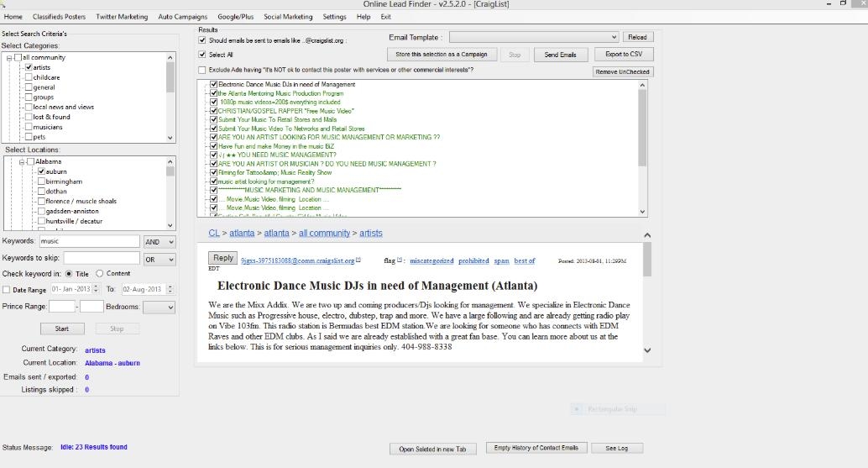Click the app icon in the title bar
The image size is (868, 468).
pyautogui.click(x=4, y=4)
